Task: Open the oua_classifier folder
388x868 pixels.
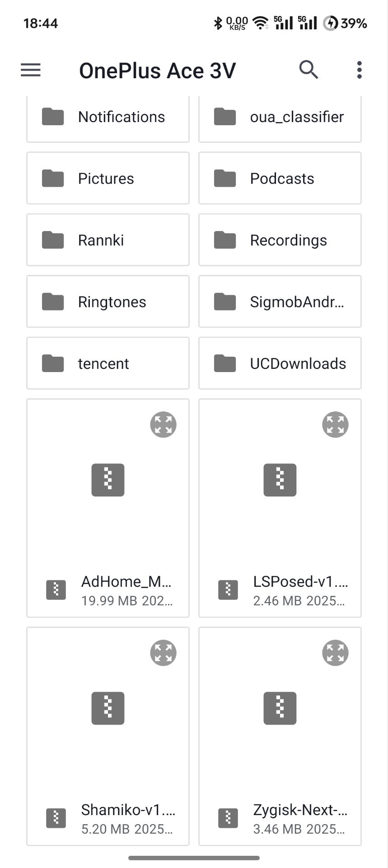Action: point(280,117)
